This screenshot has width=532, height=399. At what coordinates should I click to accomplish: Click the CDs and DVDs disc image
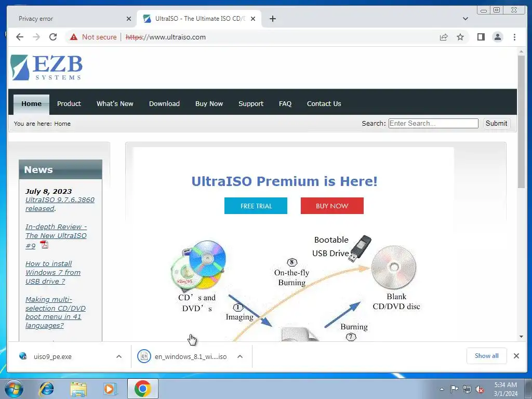tap(197, 267)
